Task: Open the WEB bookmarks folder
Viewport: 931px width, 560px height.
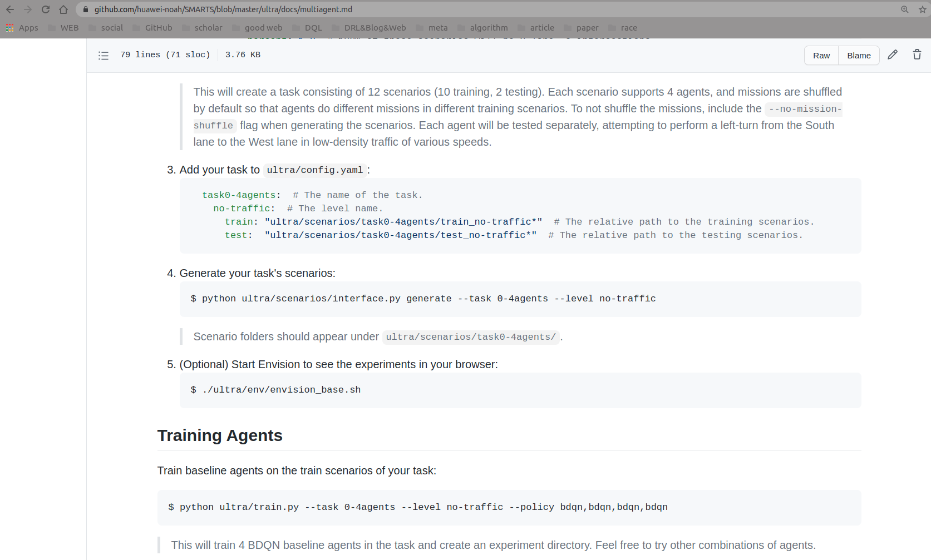Action: tap(69, 27)
